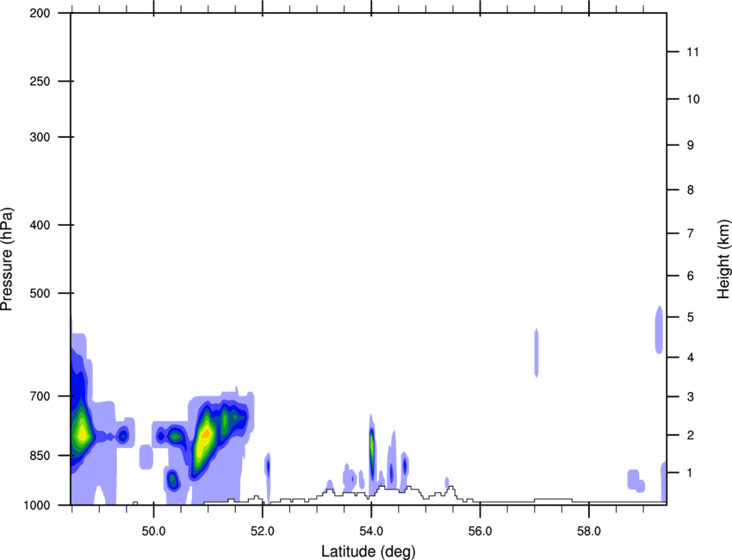Click the 8 km height tick label
Image resolution: width=732 pixels, height=560 pixels.
tap(691, 190)
